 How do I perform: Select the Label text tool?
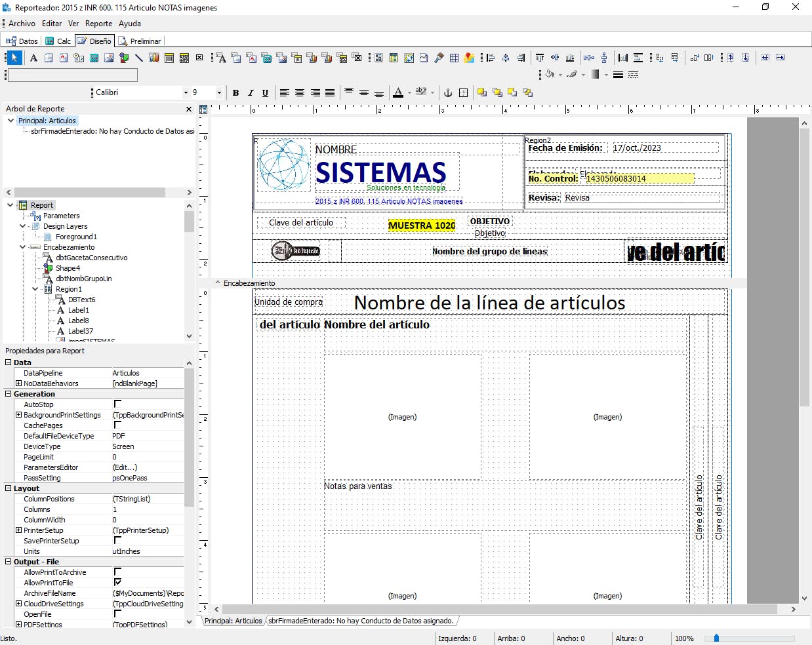[x=33, y=58]
